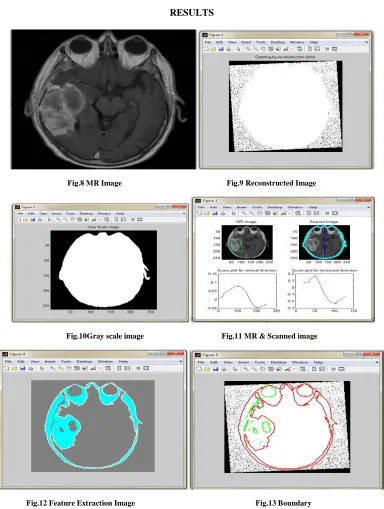Screen dimensions: 384x509
Task: Click Print icon in Figure 4 toolbar
Action: tap(31, 368)
